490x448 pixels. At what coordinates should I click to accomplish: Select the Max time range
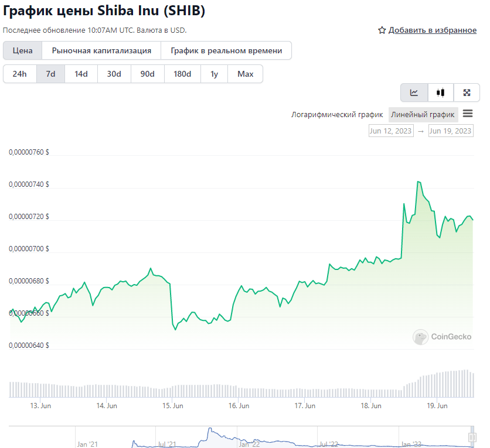click(246, 74)
